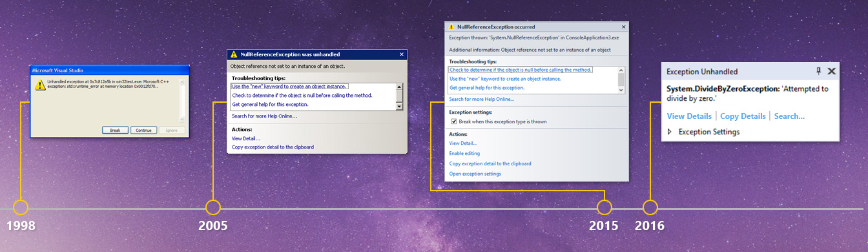Click 'Search for more Help Online…' in unhandled dialog

[x=265, y=116]
